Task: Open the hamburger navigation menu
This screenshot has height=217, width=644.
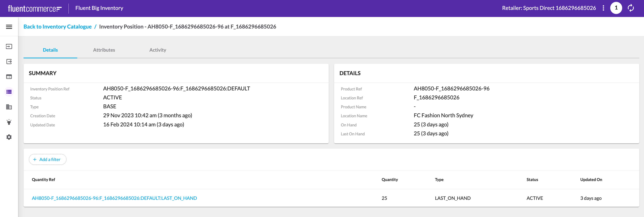Action: (x=9, y=27)
